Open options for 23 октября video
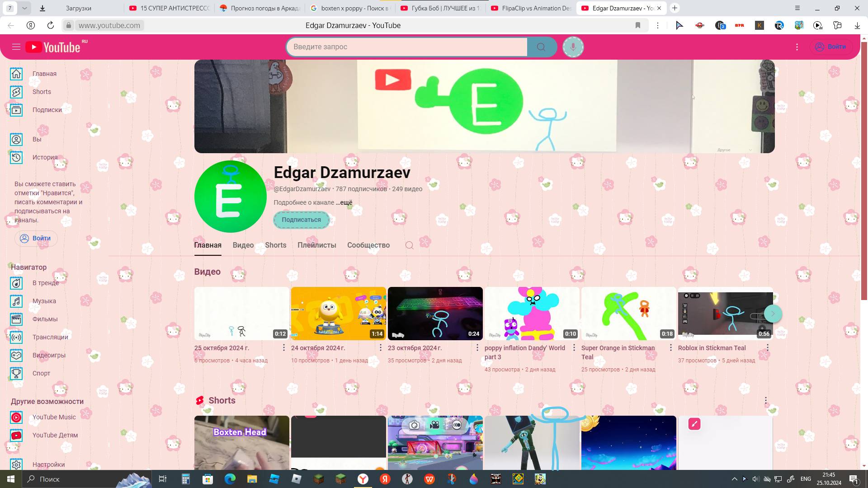 tap(477, 347)
